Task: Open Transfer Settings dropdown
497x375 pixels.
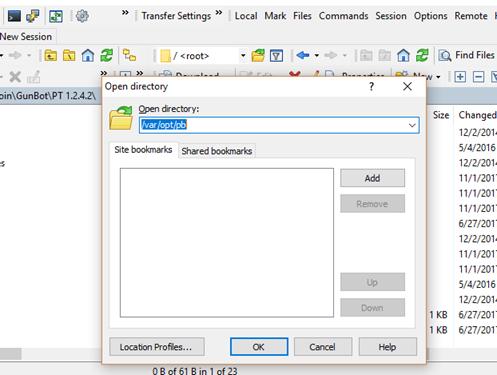Action: point(176,16)
